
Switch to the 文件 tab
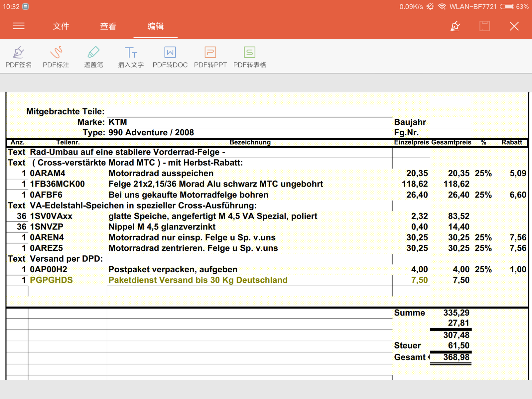(x=61, y=26)
